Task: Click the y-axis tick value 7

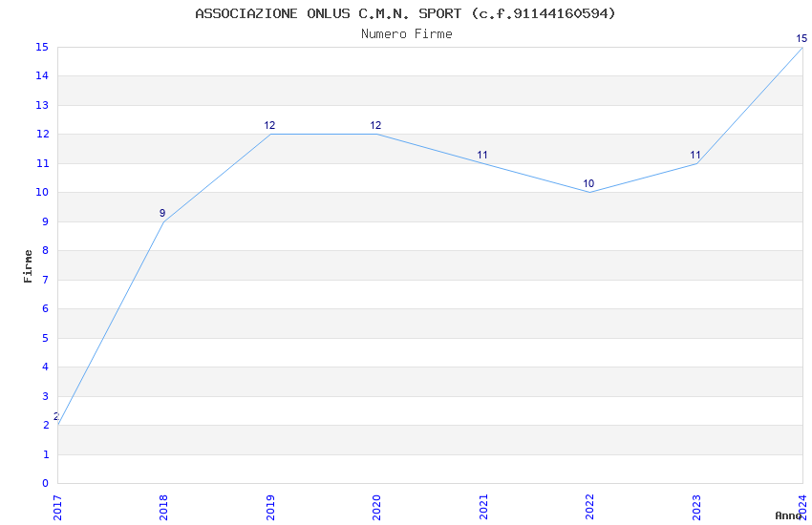Action: tap(46, 280)
